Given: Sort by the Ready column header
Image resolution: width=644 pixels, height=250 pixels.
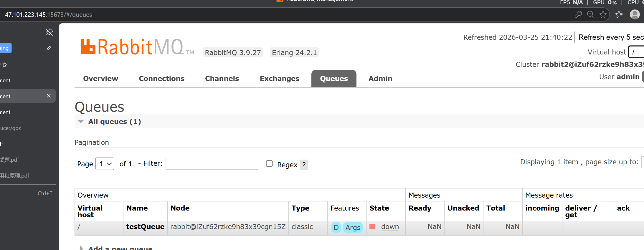Looking at the screenshot, I should point(420,208).
